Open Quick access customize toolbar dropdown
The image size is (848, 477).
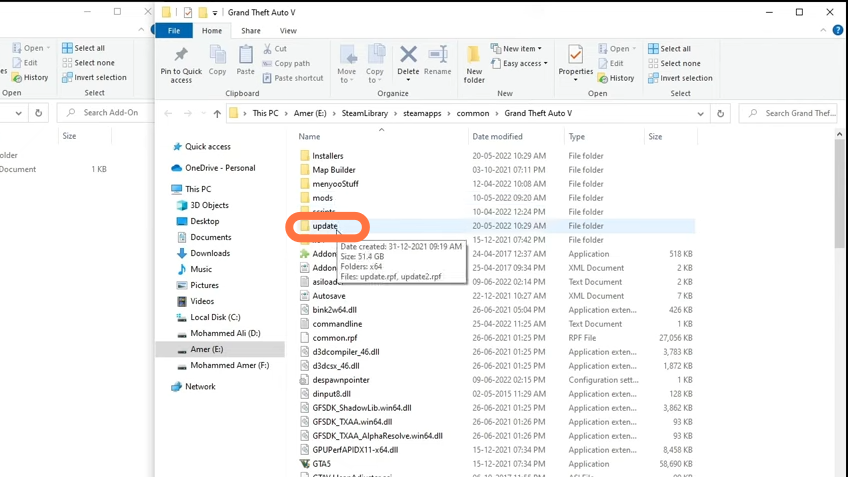tap(215, 12)
